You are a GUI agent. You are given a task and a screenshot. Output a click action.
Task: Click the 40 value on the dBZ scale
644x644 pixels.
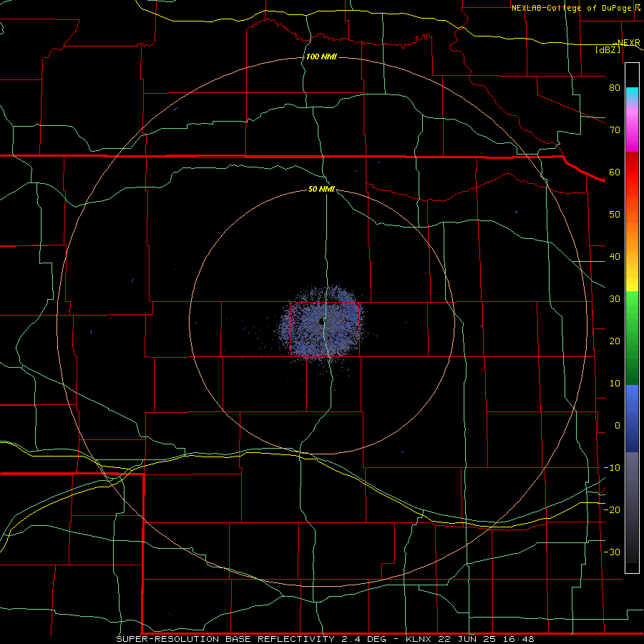(x=615, y=257)
